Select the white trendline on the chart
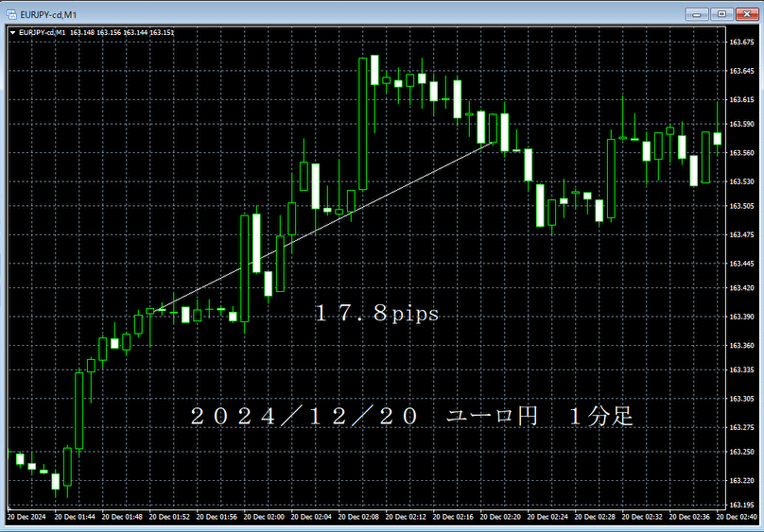 point(321,227)
